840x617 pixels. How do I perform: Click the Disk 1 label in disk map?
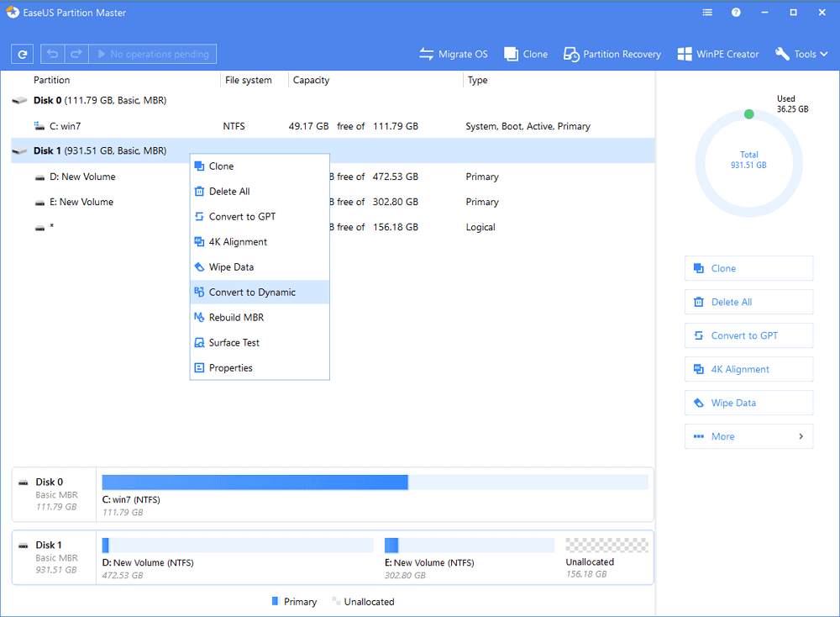(49, 546)
